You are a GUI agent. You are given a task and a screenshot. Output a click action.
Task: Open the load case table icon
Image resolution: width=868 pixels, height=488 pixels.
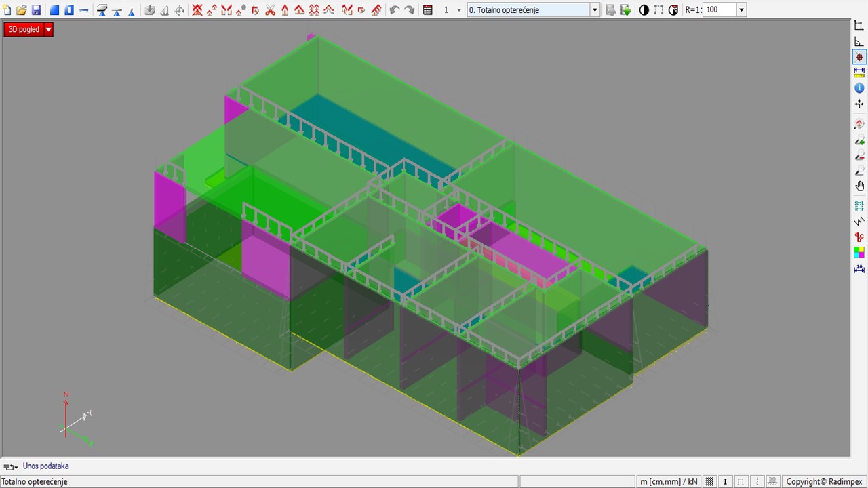(x=428, y=10)
